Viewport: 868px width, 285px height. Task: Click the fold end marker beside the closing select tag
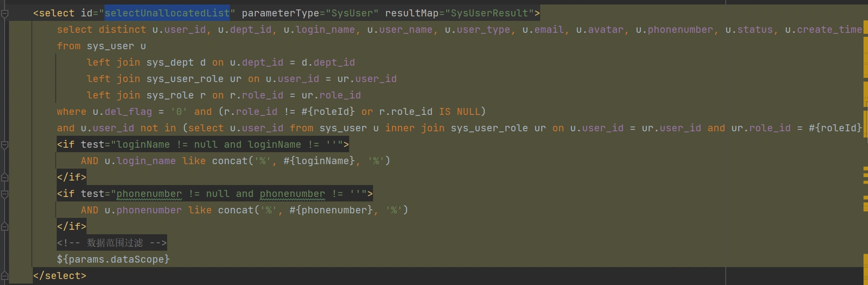coord(4,276)
